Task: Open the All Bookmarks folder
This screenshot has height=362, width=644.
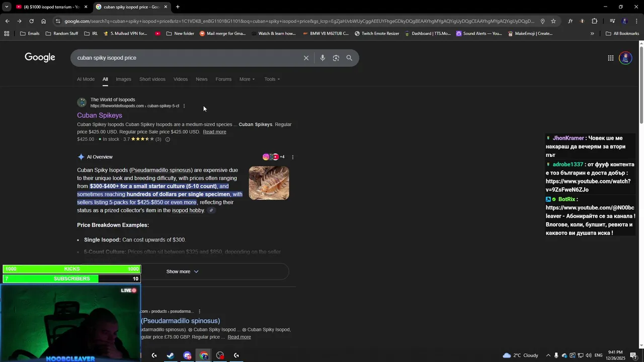Action: click(622, 34)
